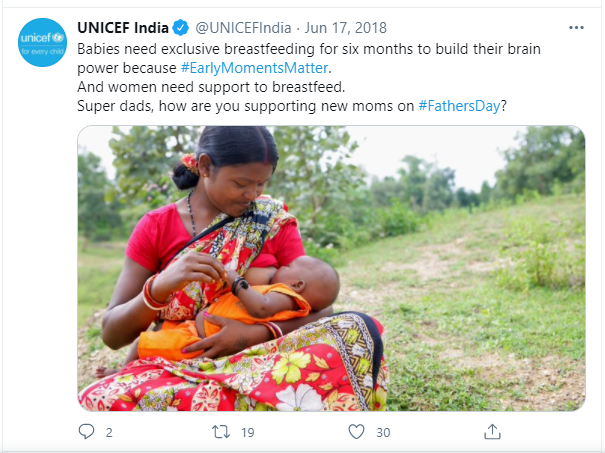Retweet using the retweet arrows icon
Screen dimensions: 605x453
[220, 432]
